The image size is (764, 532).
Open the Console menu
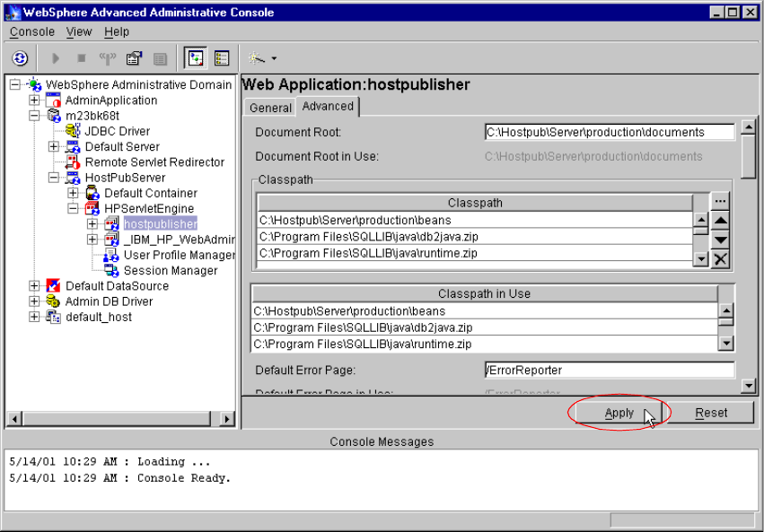[x=31, y=31]
